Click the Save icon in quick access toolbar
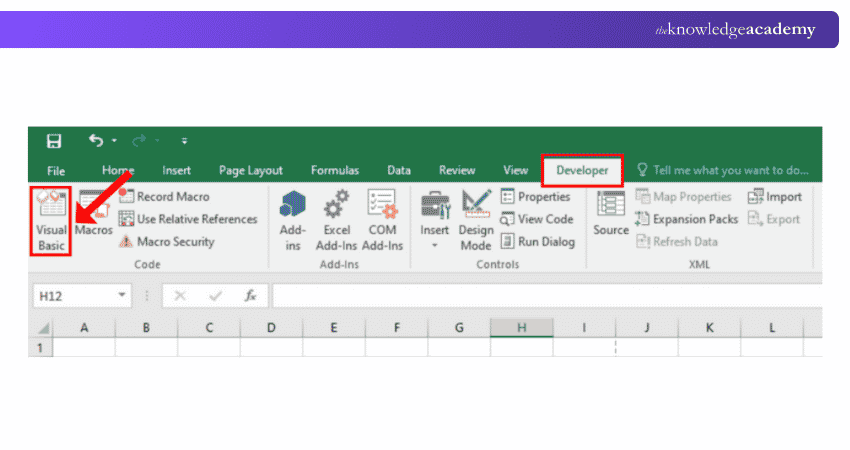 54,141
